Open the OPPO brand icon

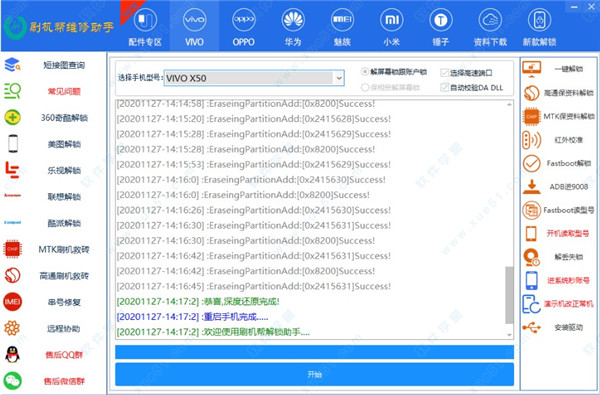click(243, 20)
